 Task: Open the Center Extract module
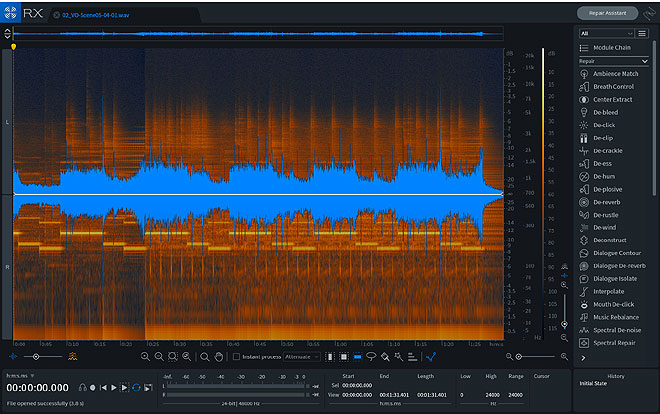pos(606,100)
